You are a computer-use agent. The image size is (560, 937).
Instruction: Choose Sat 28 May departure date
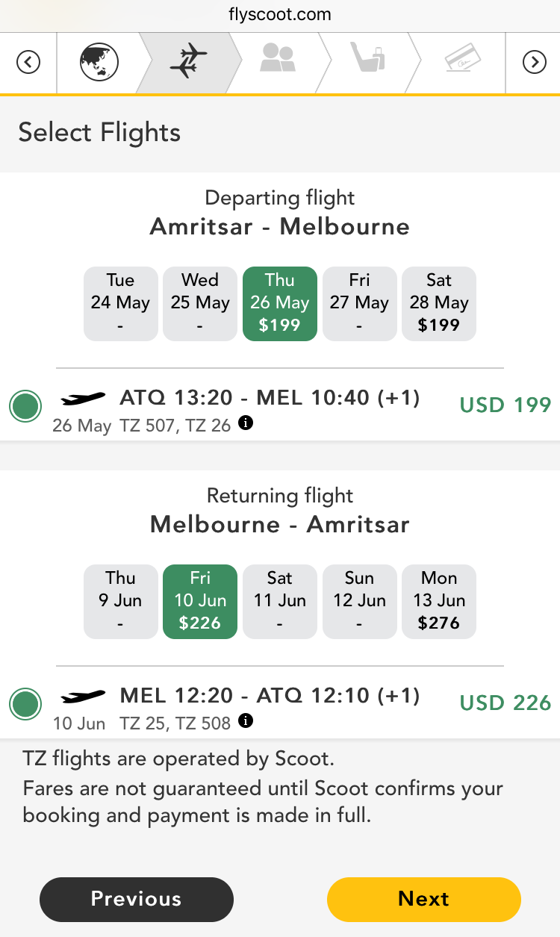click(439, 303)
